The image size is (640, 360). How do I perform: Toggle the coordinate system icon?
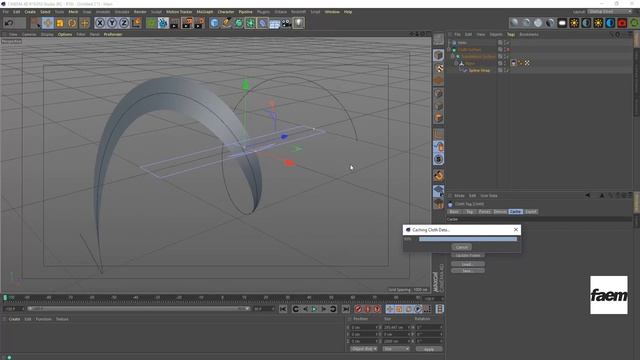[x=136, y=23]
